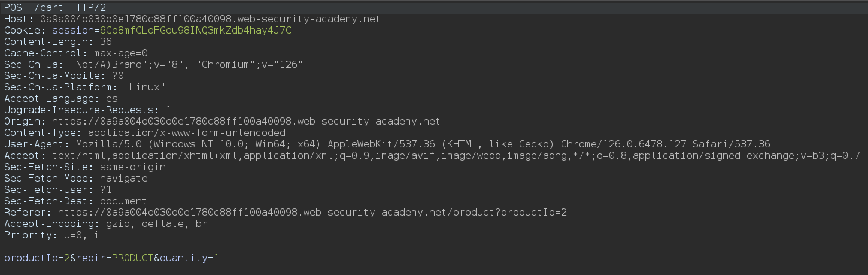Screen dimensions: 868x275
Task: Click the Sec-Ch-Ua header line
Action: 153,64
